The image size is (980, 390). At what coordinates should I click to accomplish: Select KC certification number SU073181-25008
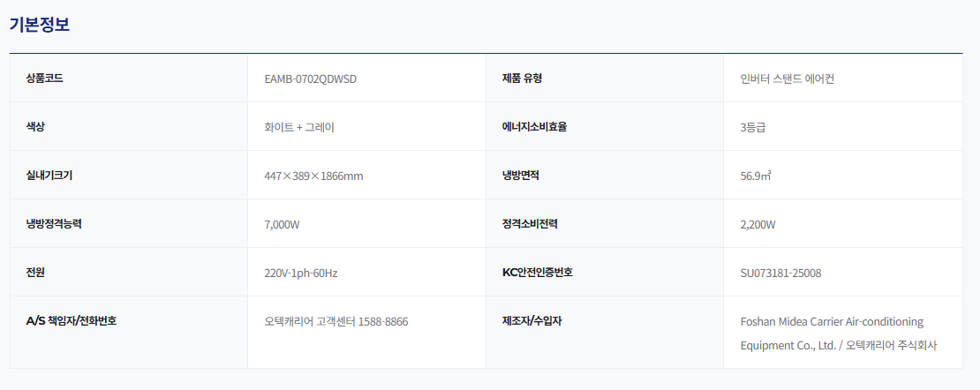780,274
